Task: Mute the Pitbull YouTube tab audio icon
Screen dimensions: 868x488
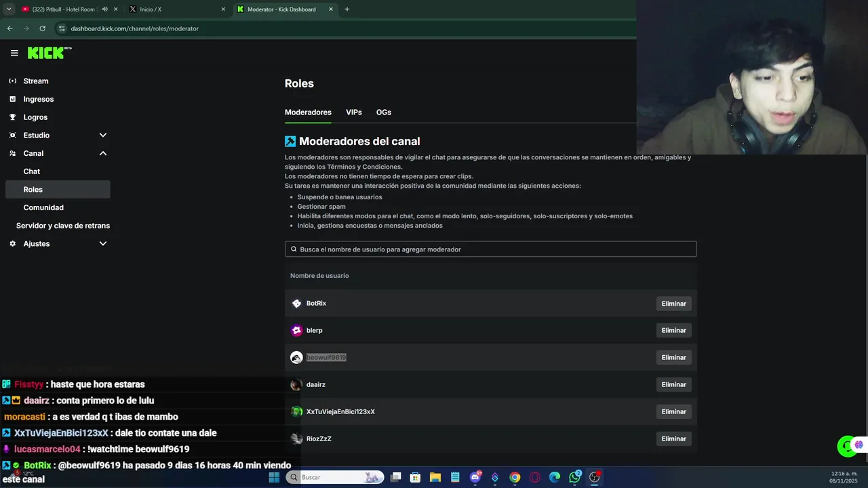Action: [x=104, y=9]
